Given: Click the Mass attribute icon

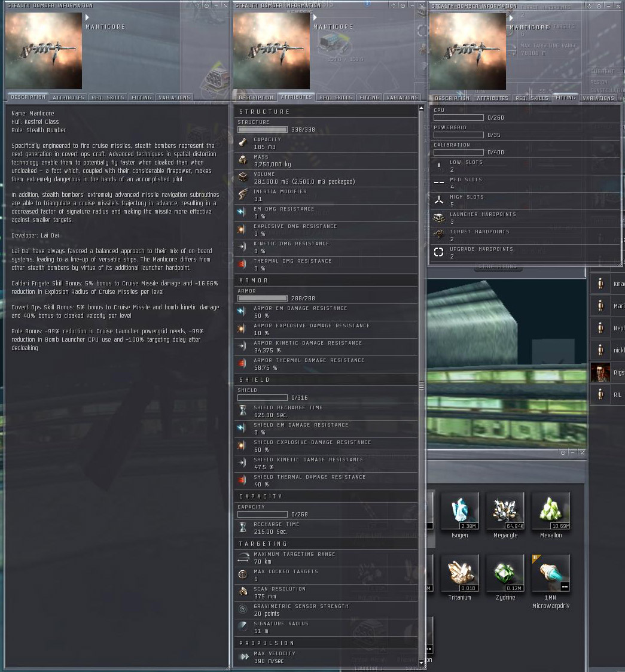Looking at the screenshot, I should 243,160.
